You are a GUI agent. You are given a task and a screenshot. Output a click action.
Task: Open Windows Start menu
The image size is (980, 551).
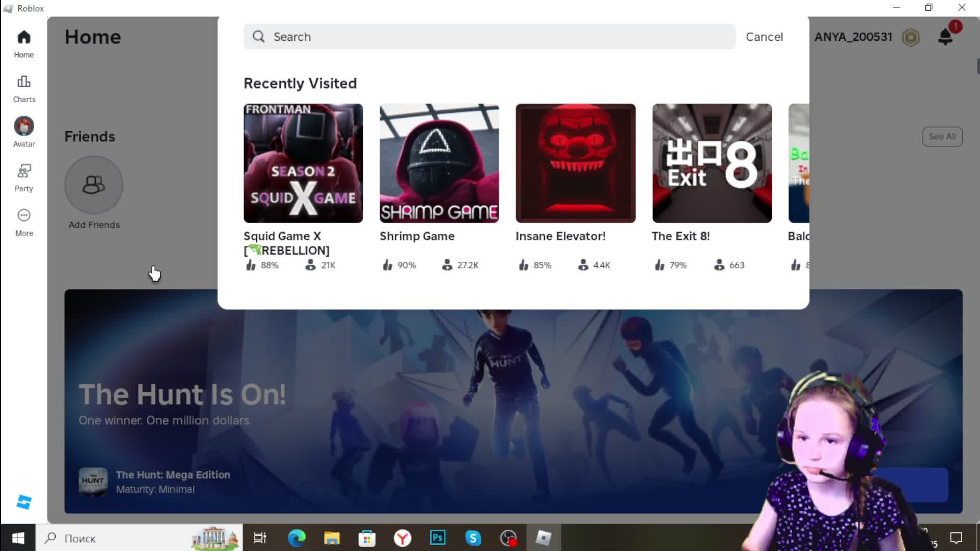[18, 538]
